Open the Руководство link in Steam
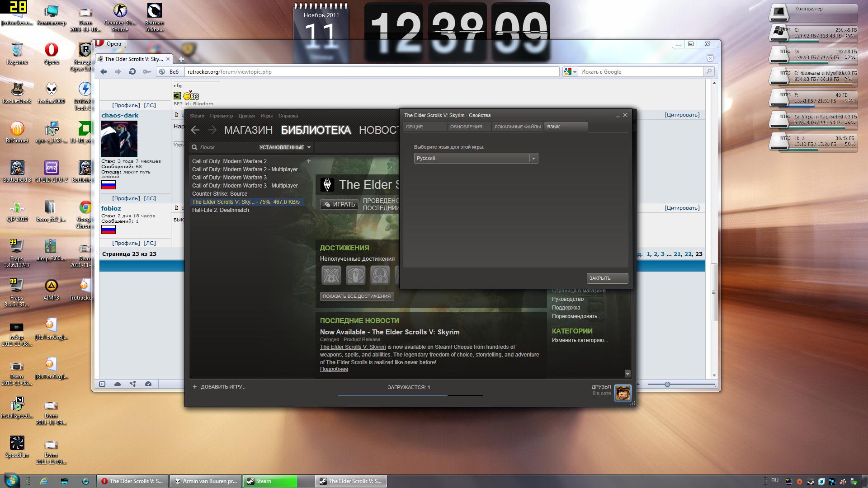This screenshot has height=488, width=868. click(568, 299)
